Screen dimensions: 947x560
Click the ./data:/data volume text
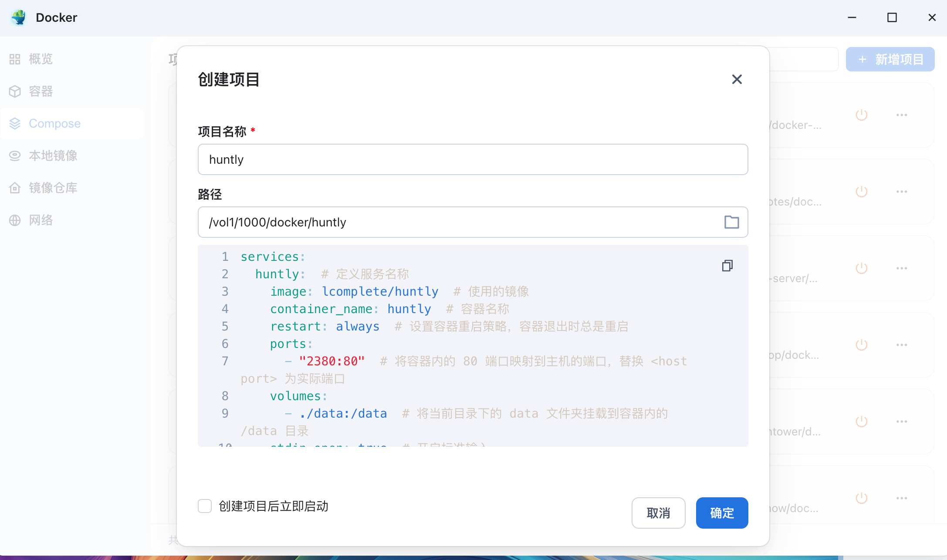pos(343,414)
